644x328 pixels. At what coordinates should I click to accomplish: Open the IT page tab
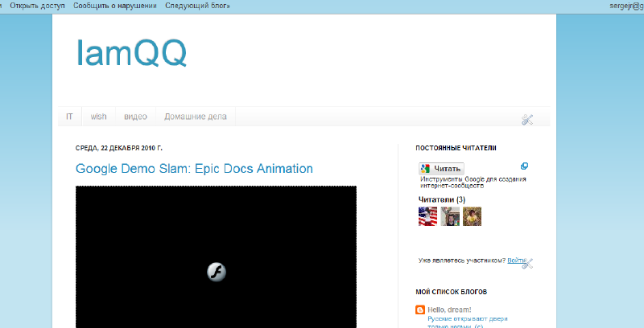70,117
